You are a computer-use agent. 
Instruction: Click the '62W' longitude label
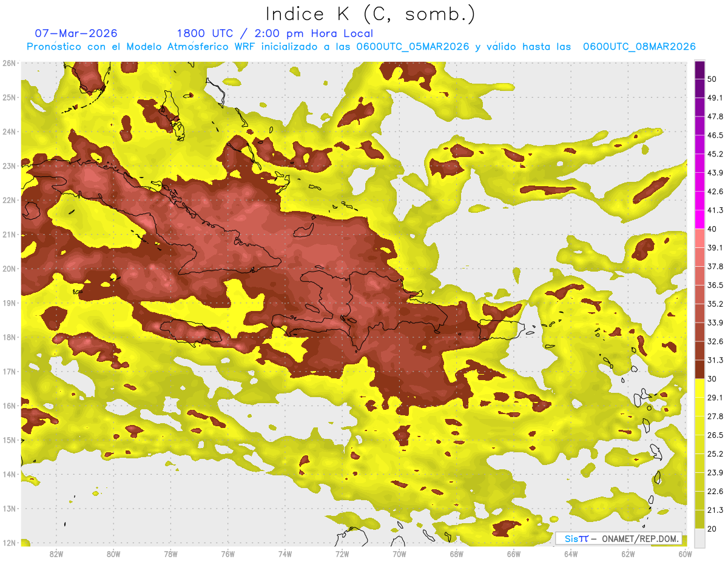point(628,554)
